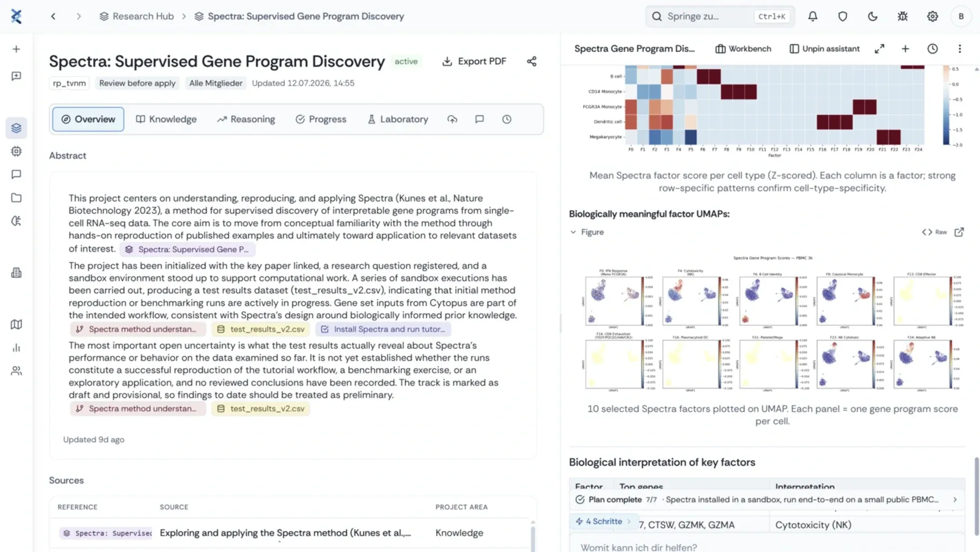Viewport: 980px width, 552px height.
Task: Click Womit kann ich dir helfen input
Action: [767, 545]
